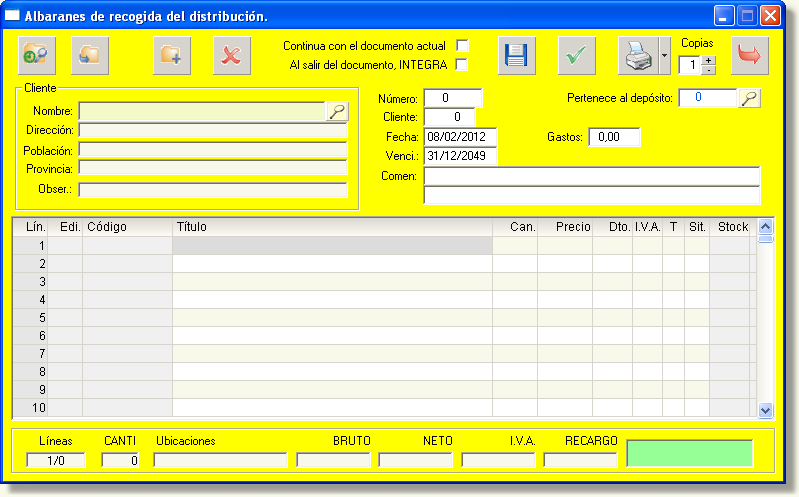Image resolution: width=799 pixels, height=497 pixels.
Task: Click the second comment line
Action: [592, 195]
